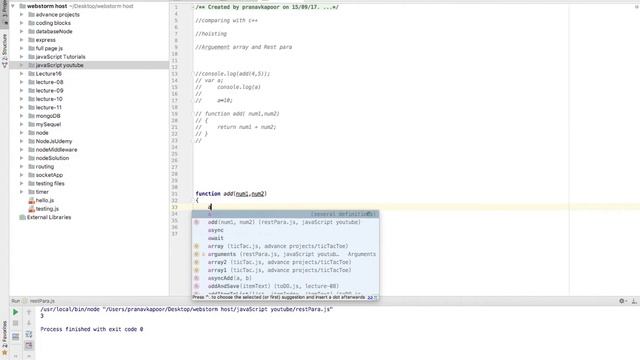This screenshot has width=640, height=360.
Task: Select the socketApp folder
Action: pos(45,175)
